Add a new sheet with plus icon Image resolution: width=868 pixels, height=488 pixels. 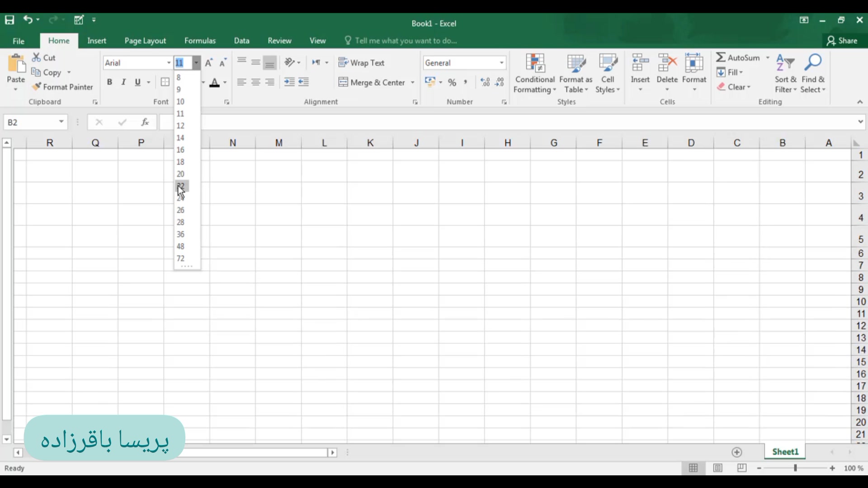coord(737,452)
